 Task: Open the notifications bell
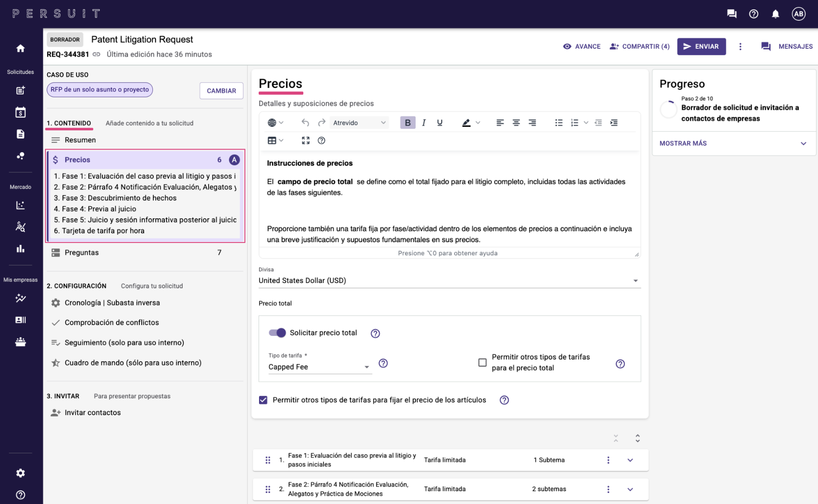point(775,14)
